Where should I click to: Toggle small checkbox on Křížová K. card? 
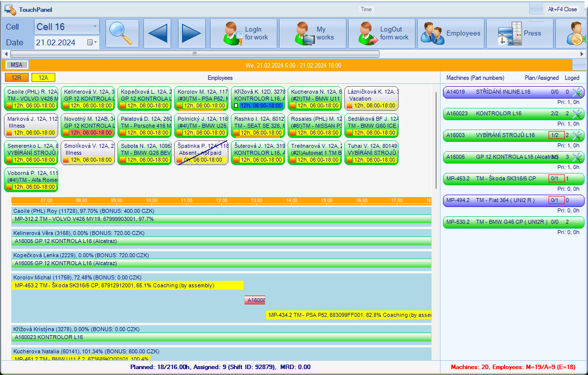(x=236, y=105)
